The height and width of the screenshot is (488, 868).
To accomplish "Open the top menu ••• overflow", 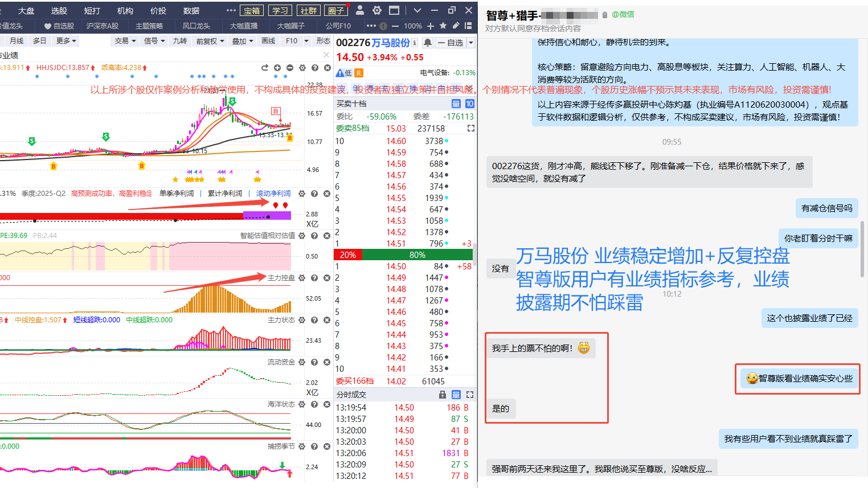I will [231, 10].
